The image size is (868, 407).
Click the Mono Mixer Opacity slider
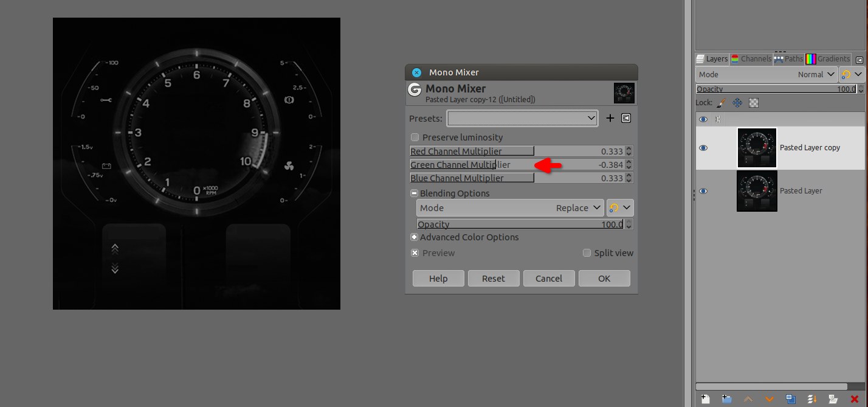point(520,224)
